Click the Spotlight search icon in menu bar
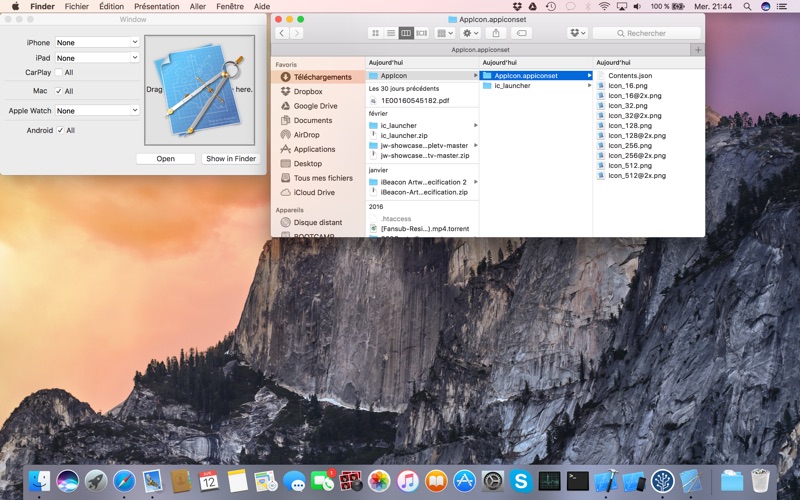The image size is (800, 500). [x=747, y=6]
